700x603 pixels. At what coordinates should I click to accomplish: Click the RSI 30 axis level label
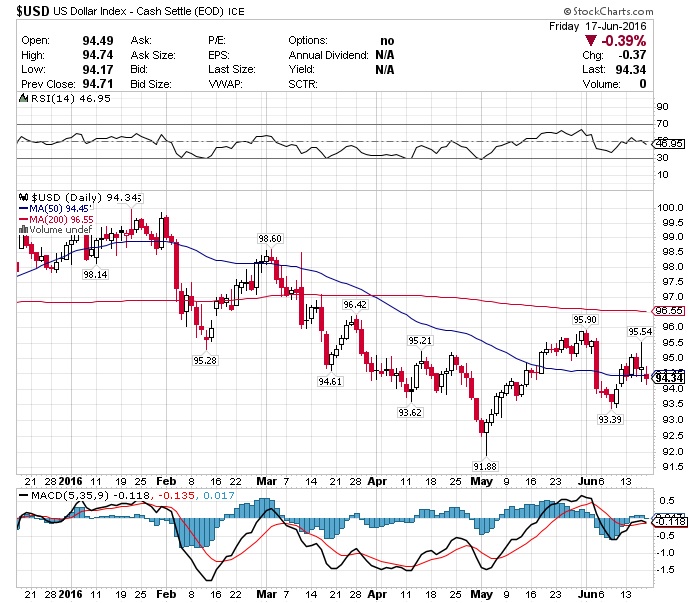point(662,158)
